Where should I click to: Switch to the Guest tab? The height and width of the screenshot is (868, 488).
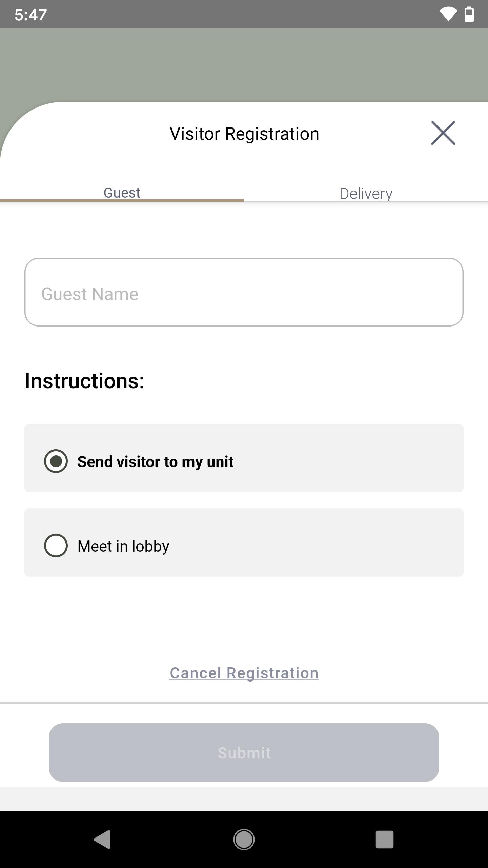(122, 193)
